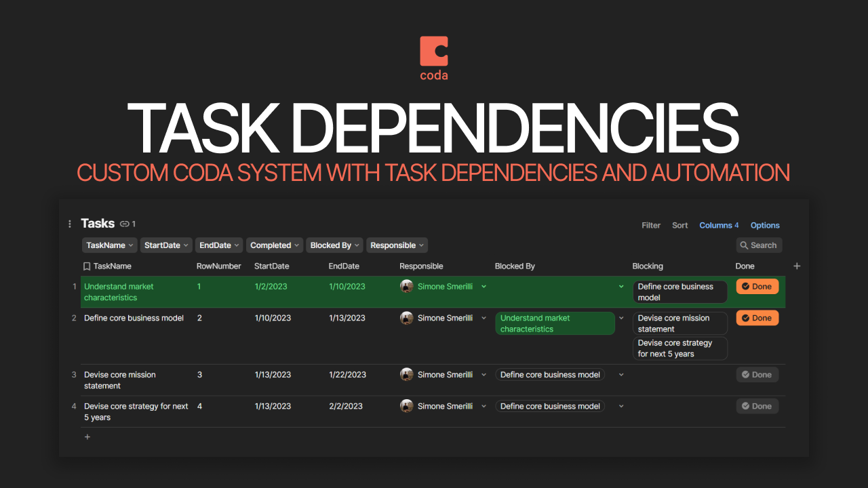The height and width of the screenshot is (488, 868).
Task: Click Define core business model chip in row 3
Action: point(550,375)
